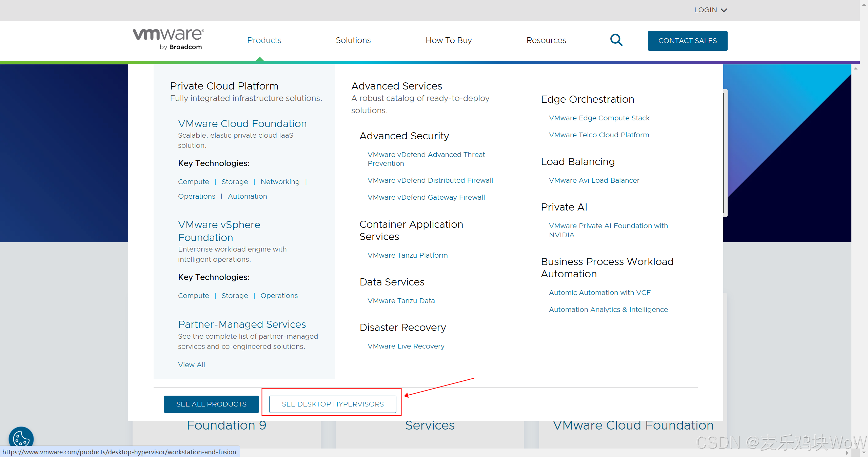Open the Solutions menu
868x457 pixels.
353,40
